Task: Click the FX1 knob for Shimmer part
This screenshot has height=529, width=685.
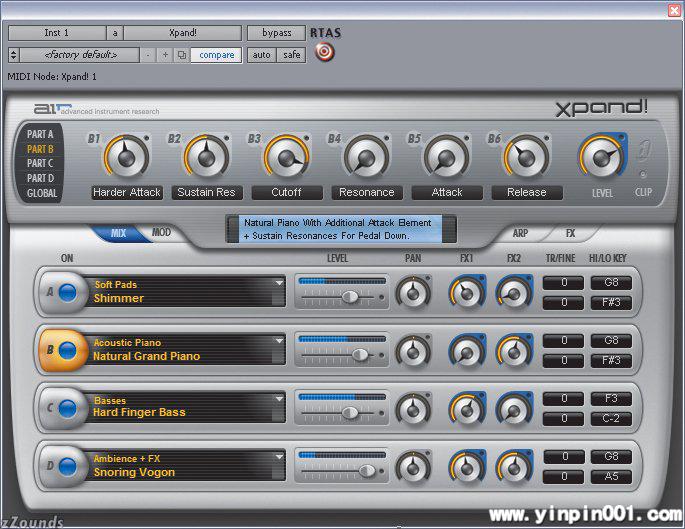Action: [x=467, y=293]
